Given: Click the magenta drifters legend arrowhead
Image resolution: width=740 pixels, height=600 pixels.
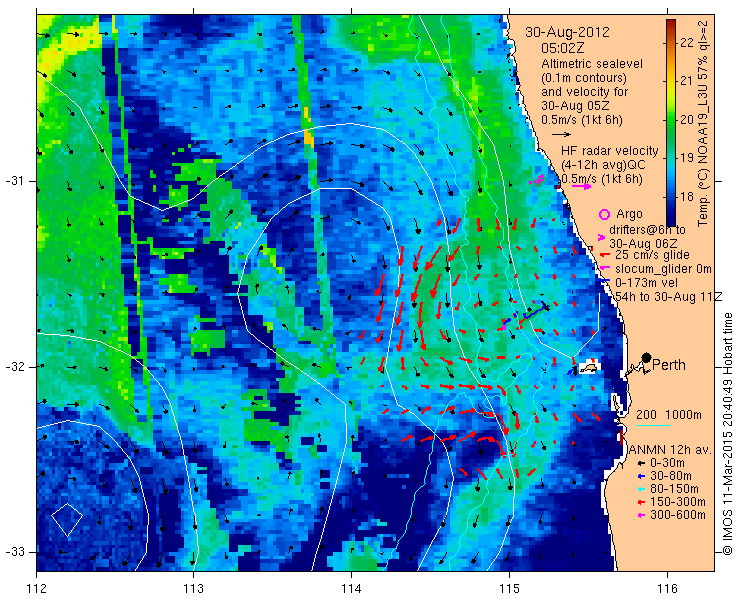Looking at the screenshot, I should pos(601,237).
